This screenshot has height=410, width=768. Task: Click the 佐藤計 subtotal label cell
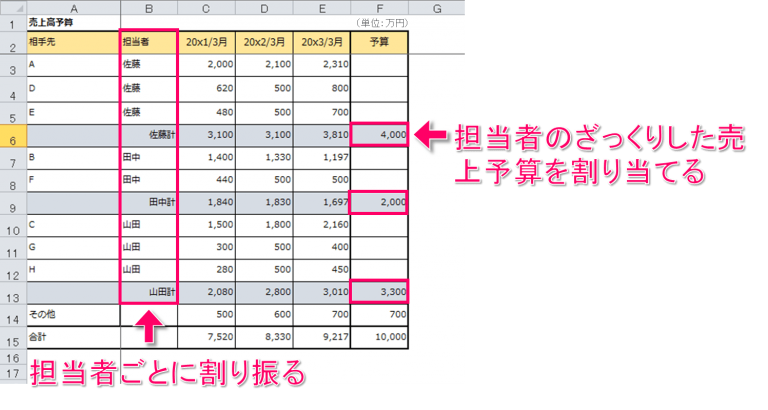(x=148, y=134)
